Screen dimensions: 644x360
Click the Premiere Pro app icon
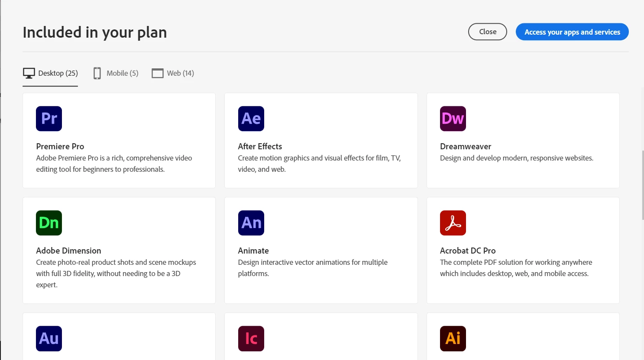click(49, 119)
